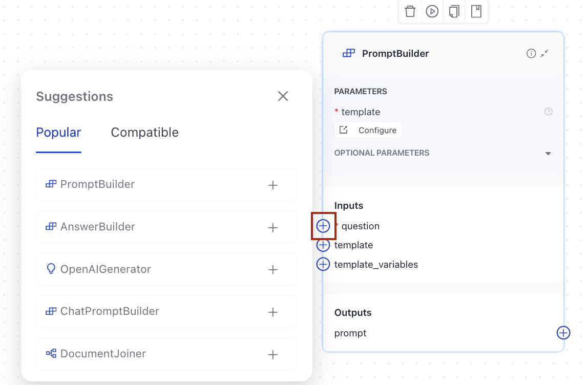Duplicate the pipeline via the copy icon
The image size is (588, 385).
454,11
